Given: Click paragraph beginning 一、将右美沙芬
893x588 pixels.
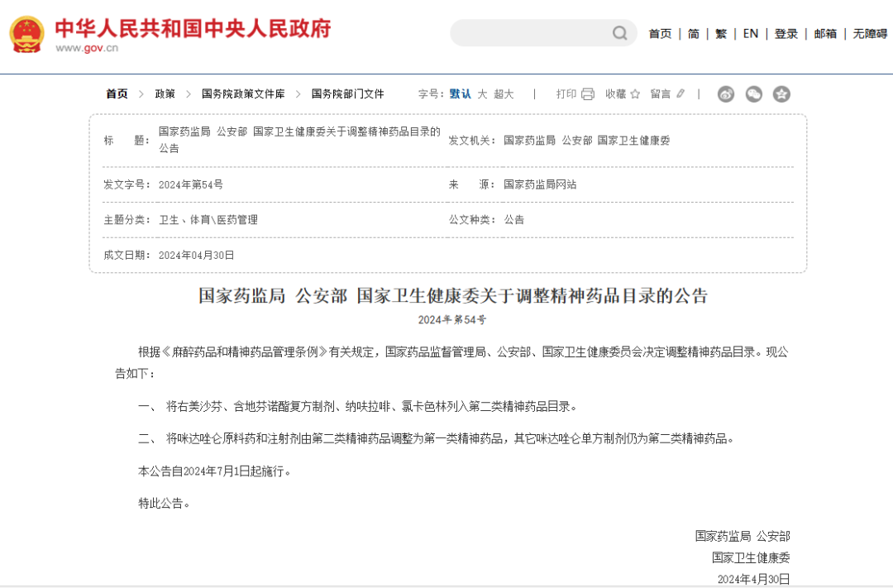Looking at the screenshot, I should (x=358, y=407).
